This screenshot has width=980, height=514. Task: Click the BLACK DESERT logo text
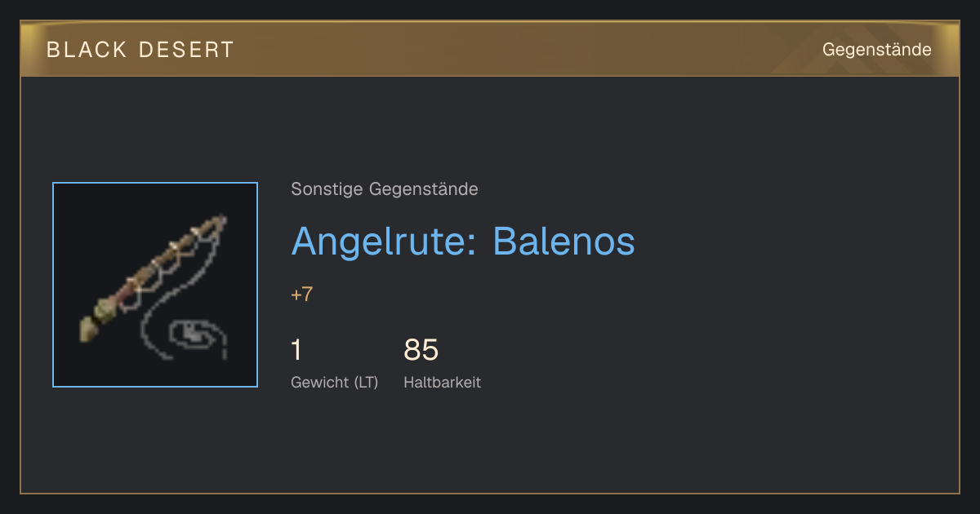coord(140,50)
